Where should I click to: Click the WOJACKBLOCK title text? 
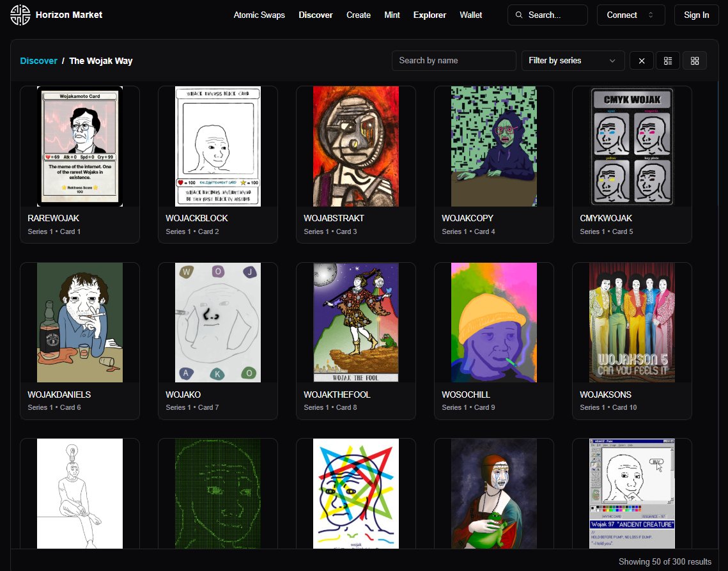[197, 219]
